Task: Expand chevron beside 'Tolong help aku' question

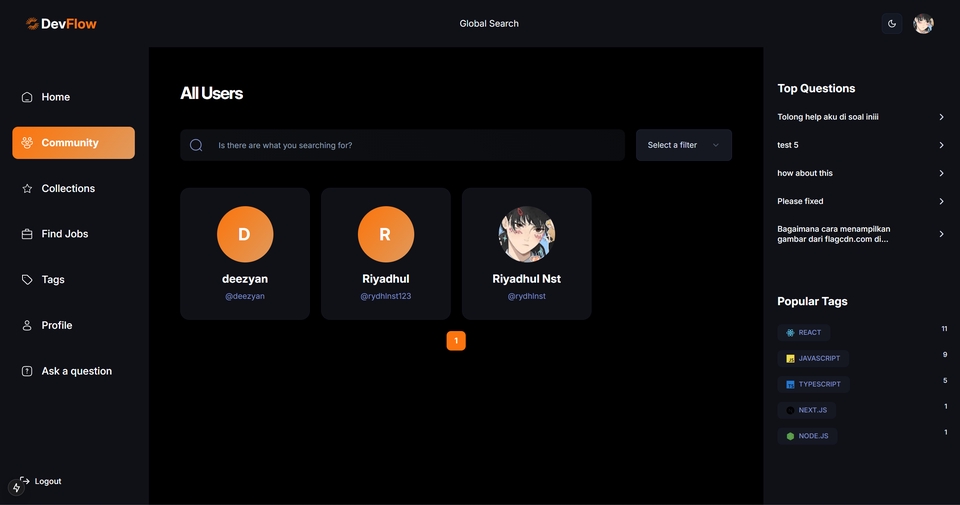Action: click(x=941, y=117)
